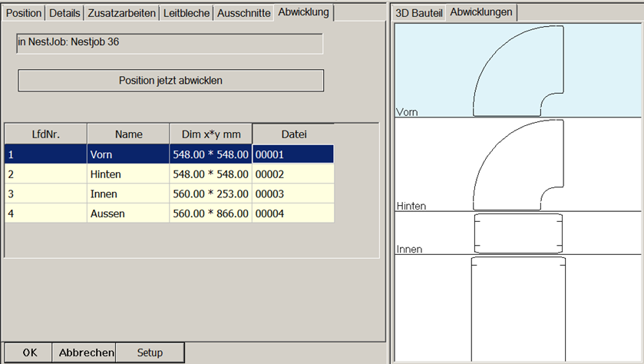Open the Ausschnitte tab

coord(243,13)
